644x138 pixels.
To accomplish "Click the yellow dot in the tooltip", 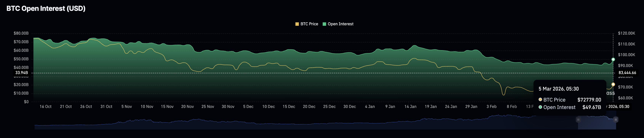I will coord(540,100).
